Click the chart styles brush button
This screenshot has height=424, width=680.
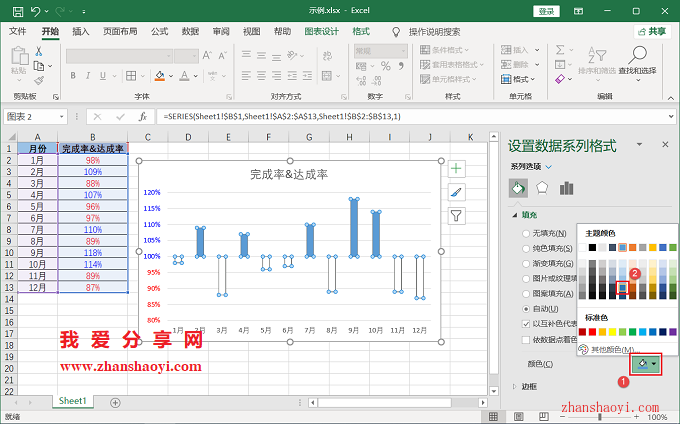pos(456,192)
